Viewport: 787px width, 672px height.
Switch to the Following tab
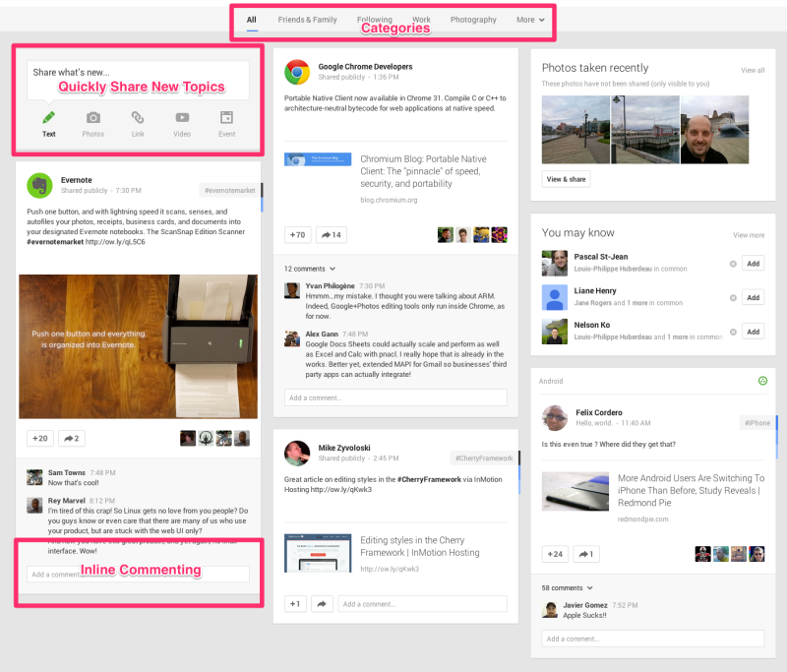(x=375, y=20)
